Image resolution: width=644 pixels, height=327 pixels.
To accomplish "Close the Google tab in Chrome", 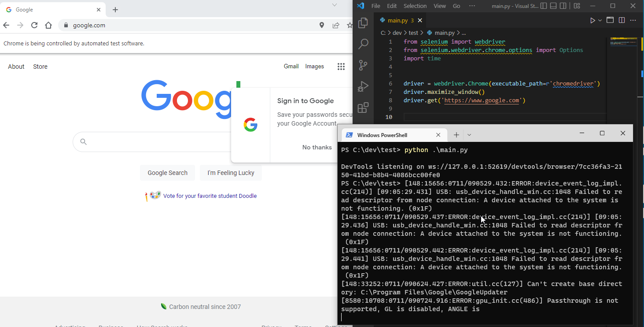I will [99, 10].
